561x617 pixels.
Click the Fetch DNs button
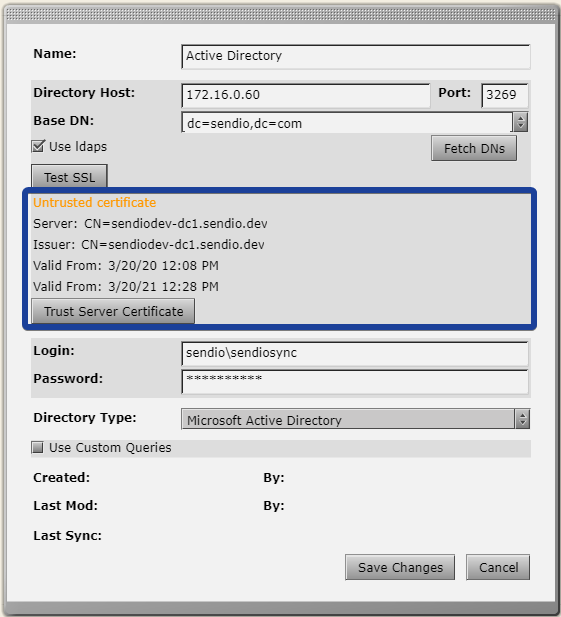[474, 149]
